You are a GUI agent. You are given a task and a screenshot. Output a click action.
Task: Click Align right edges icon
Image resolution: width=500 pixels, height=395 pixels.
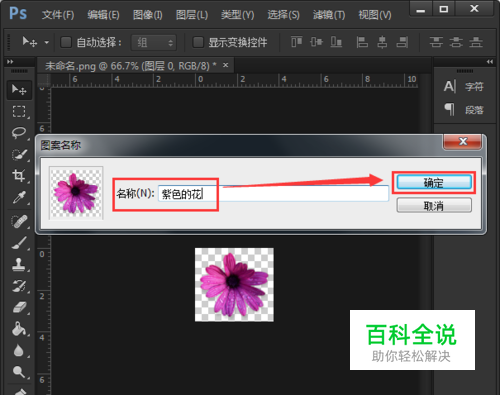(402, 42)
